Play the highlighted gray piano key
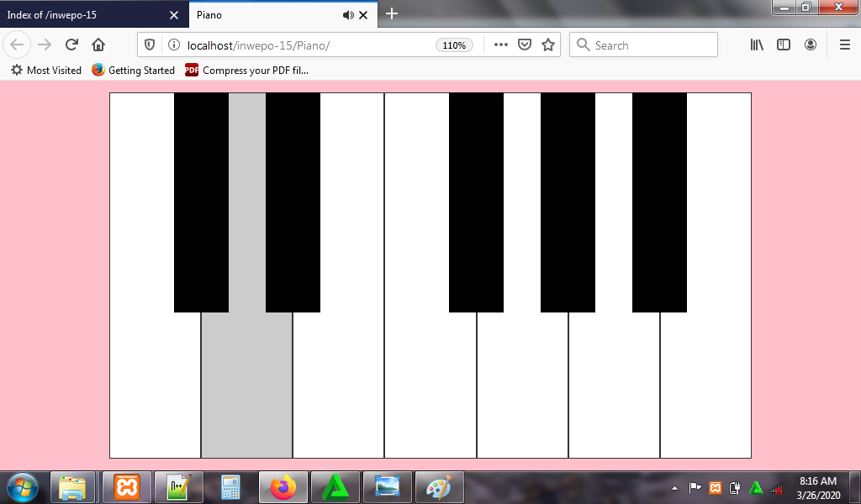The width and height of the screenshot is (861, 504). pyautogui.click(x=246, y=384)
